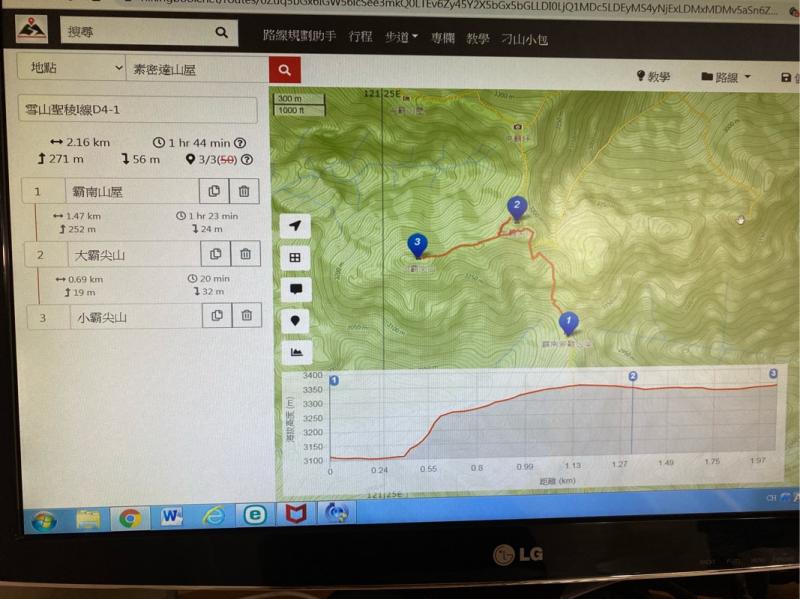This screenshot has height=599, width=800.
Task: Expand the 步道 menu dropdown
Action: [x=401, y=37]
